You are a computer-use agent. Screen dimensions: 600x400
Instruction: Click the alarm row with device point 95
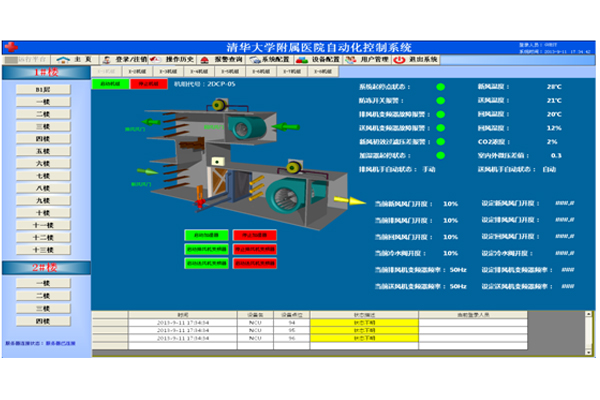(310, 330)
